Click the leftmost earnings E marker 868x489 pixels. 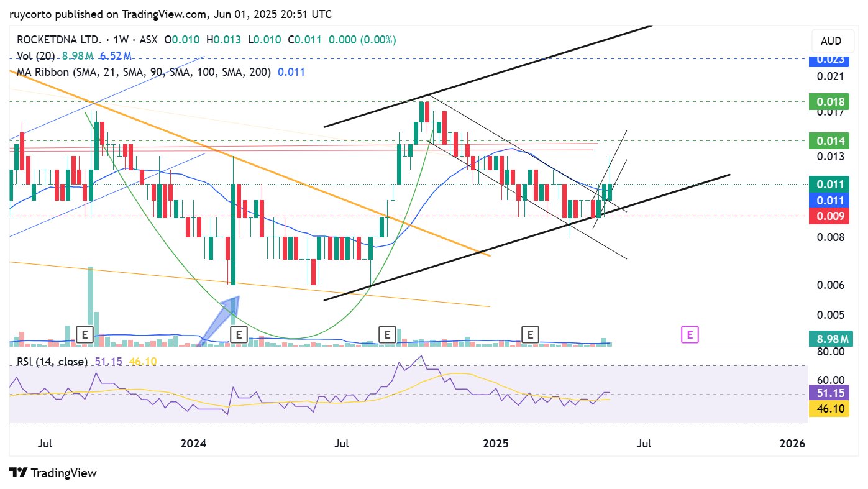[86, 334]
